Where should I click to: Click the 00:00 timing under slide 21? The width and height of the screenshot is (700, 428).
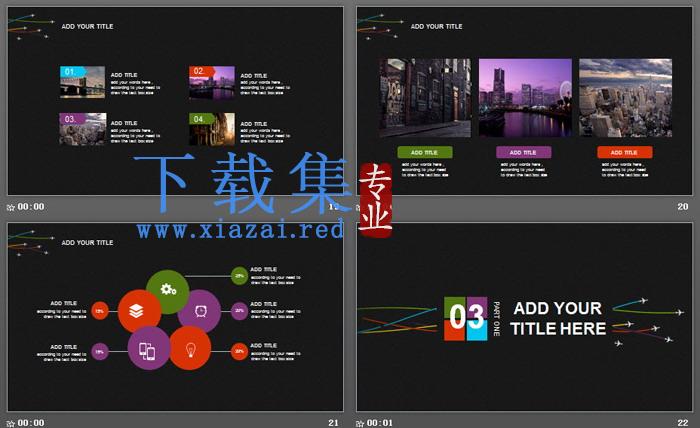click(x=31, y=423)
